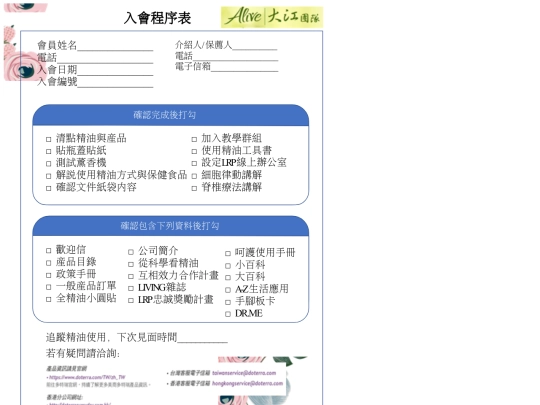Tick the 確認文件紙袋內容 checkbox
This screenshot has height=405, width=540.
49,188
